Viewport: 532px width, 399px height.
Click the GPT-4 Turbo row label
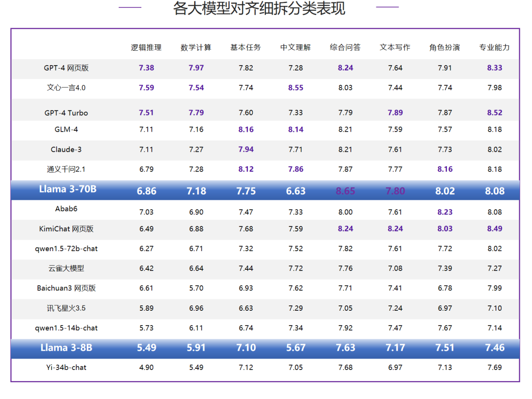coord(66,113)
